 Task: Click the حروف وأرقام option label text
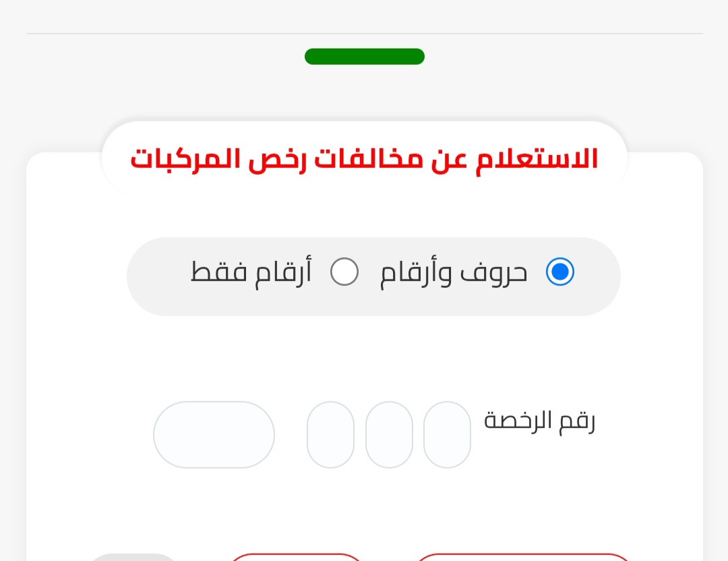454,273
